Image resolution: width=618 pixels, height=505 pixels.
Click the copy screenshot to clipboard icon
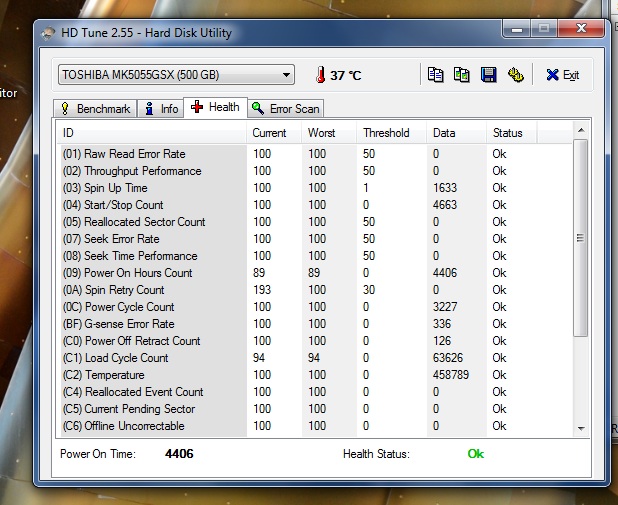(462, 75)
